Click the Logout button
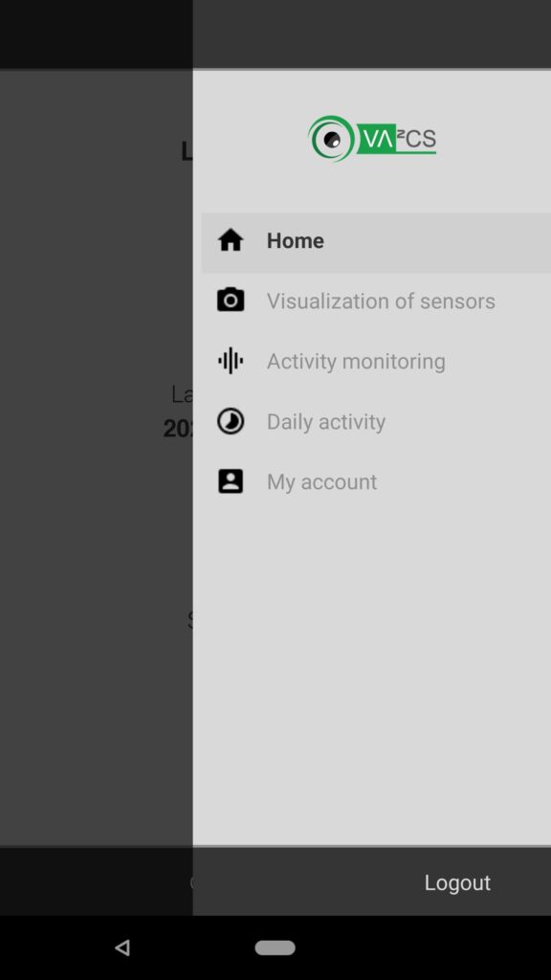The image size is (551, 980). coord(457,882)
